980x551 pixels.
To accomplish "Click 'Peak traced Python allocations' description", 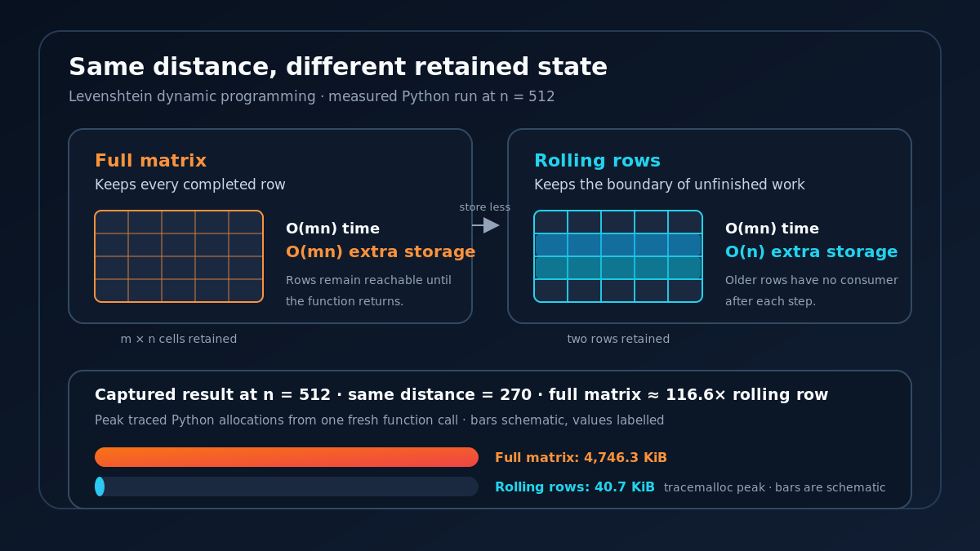I will tap(379, 420).
